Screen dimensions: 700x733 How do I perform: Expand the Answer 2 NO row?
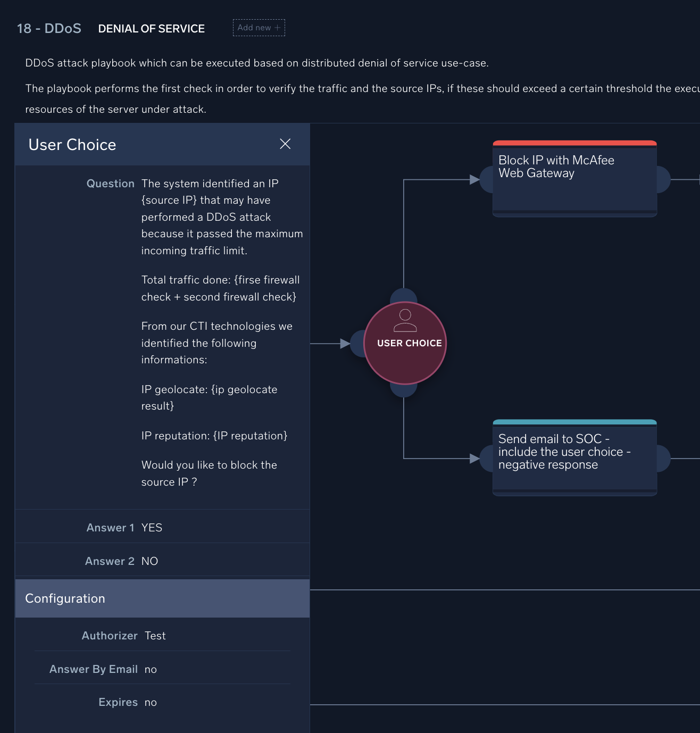150,561
